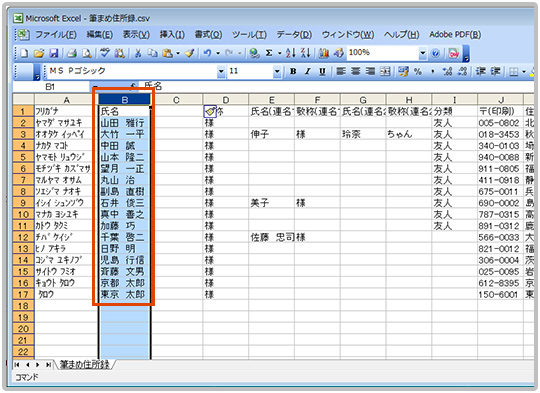540x393 pixels.
Task: Open the 挿入(I) menu
Action: (172, 35)
